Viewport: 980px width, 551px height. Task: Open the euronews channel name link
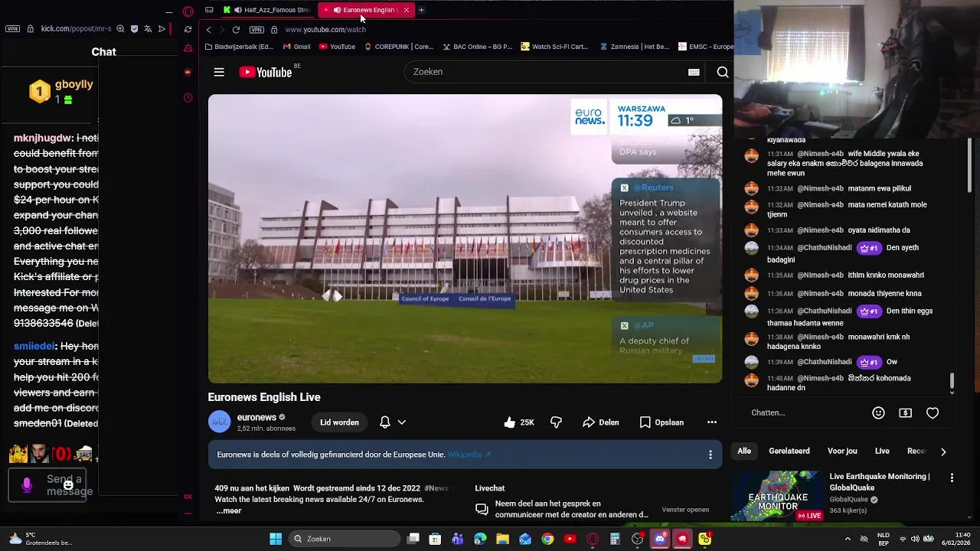[x=256, y=417]
